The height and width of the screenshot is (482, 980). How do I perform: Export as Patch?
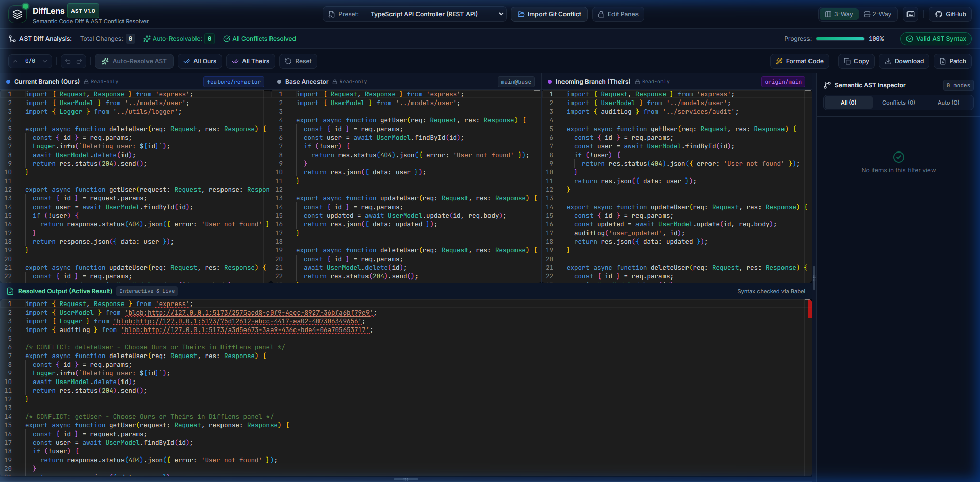(953, 61)
